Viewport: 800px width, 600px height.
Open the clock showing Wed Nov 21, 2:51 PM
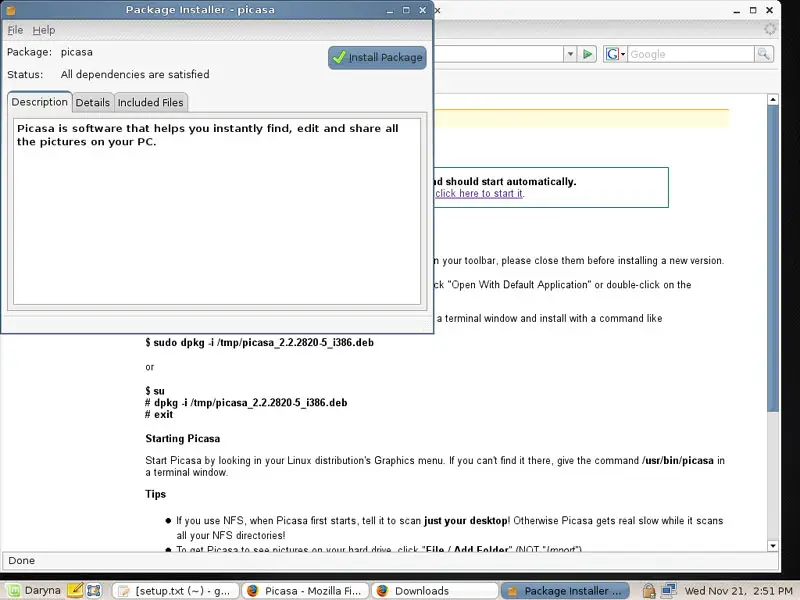pos(738,591)
